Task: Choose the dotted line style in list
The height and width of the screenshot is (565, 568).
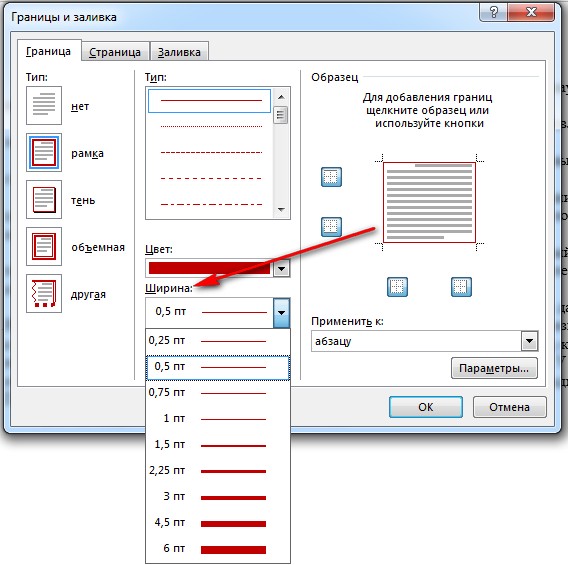Action: tap(211, 126)
